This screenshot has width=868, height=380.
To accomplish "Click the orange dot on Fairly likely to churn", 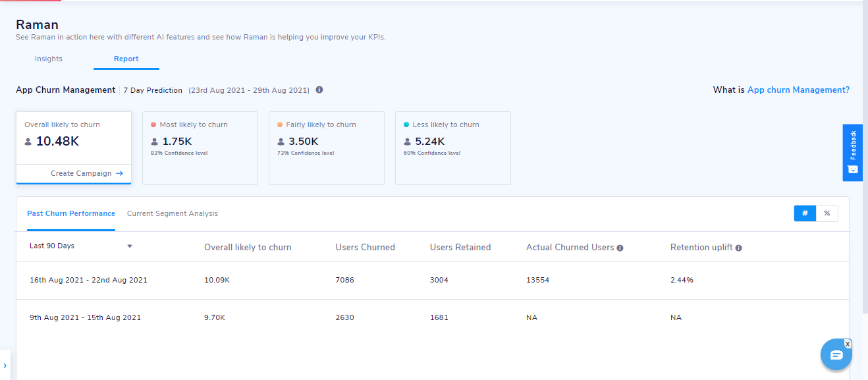I will click(280, 124).
